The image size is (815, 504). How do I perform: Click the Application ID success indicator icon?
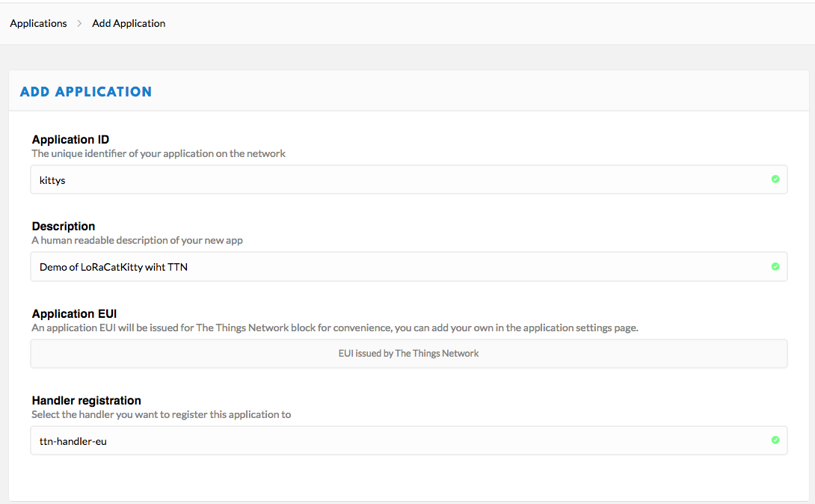[x=775, y=179]
